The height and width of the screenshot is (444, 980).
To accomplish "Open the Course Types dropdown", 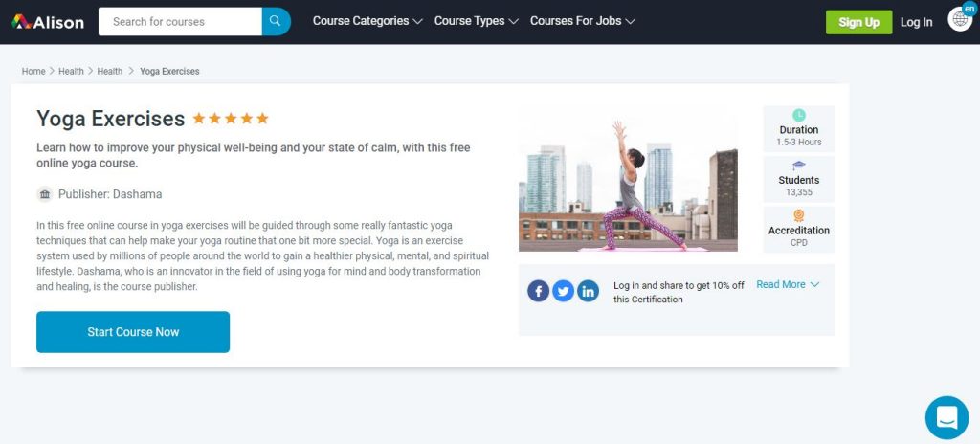I will click(x=476, y=21).
